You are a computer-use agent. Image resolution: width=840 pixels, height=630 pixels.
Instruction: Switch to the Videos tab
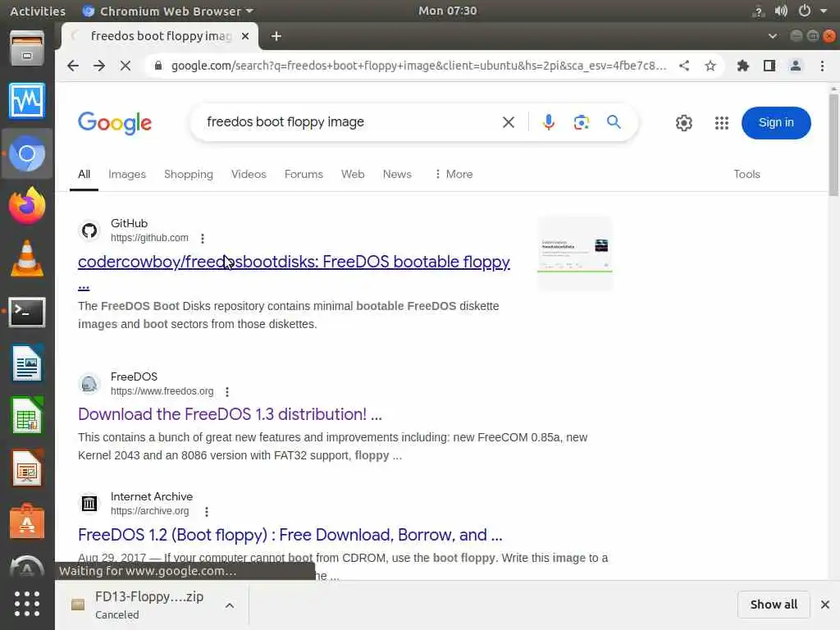tap(249, 174)
